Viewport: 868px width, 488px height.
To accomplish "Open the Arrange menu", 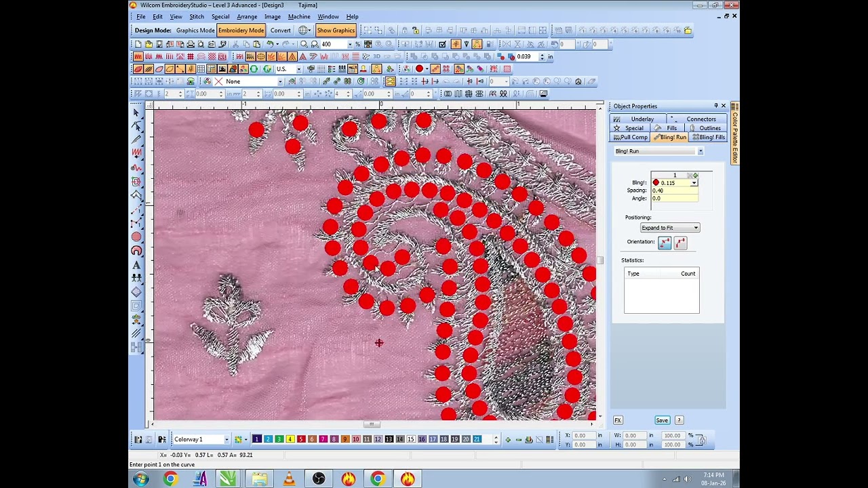I will click(x=247, y=17).
